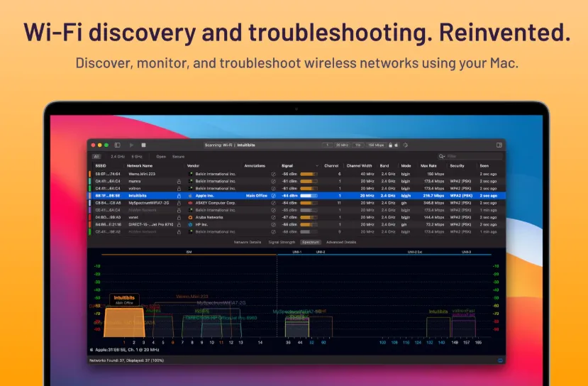Click the lock icon in the vonet row
This screenshot has width=588, height=386.
[179, 217]
